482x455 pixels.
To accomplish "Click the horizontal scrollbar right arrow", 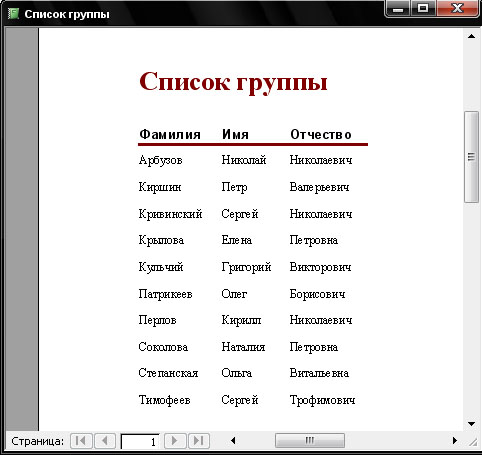I will [455, 441].
